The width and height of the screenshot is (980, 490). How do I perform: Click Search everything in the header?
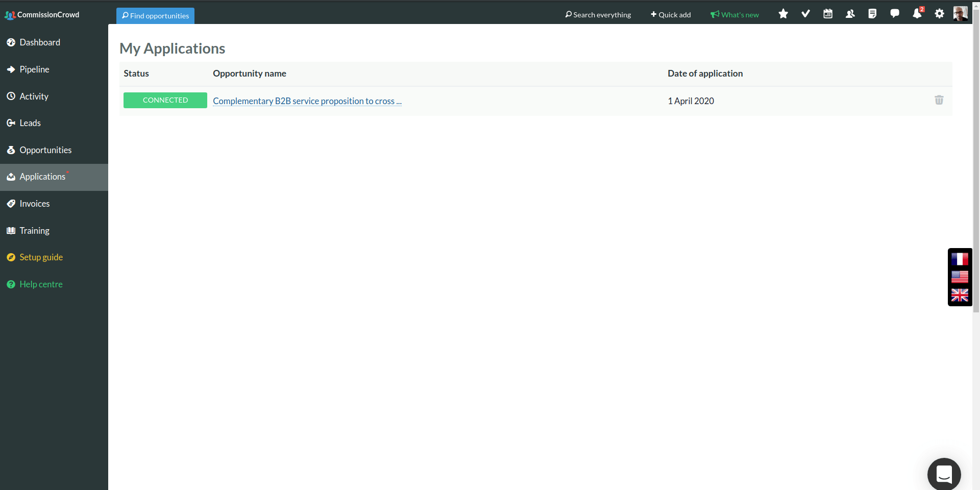598,15
